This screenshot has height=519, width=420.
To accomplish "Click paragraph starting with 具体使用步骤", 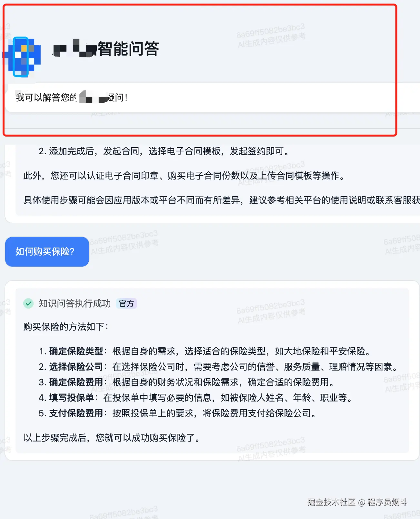I will (x=222, y=200).
